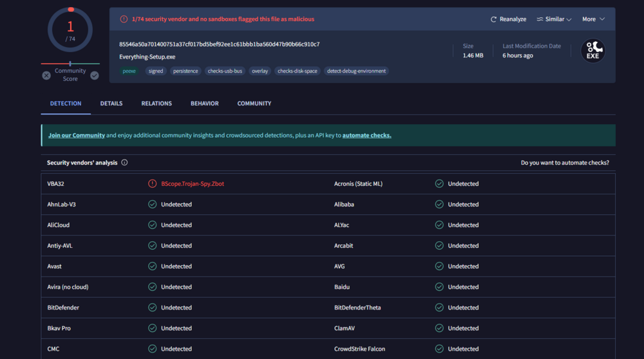The image size is (644, 359).
Task: Click the CrowdStrike Falcon vendor name
Action: [x=359, y=349]
